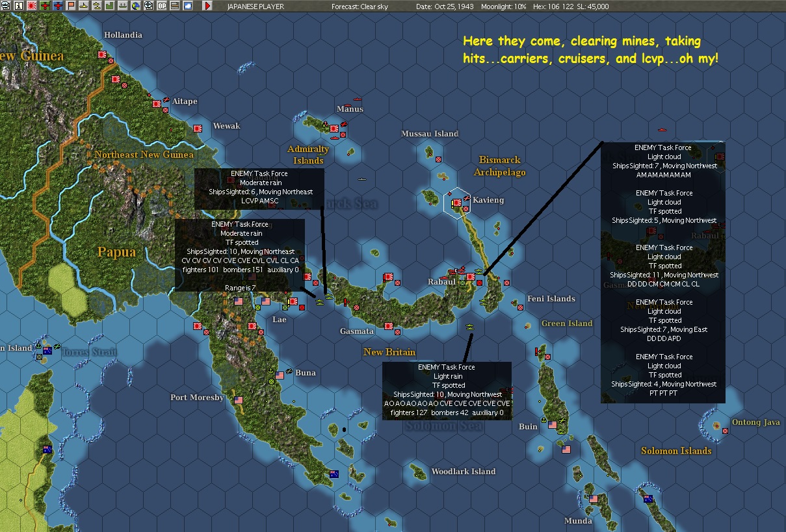
Task: Select the highlighted Kavieng base hex
Action: tap(457, 203)
